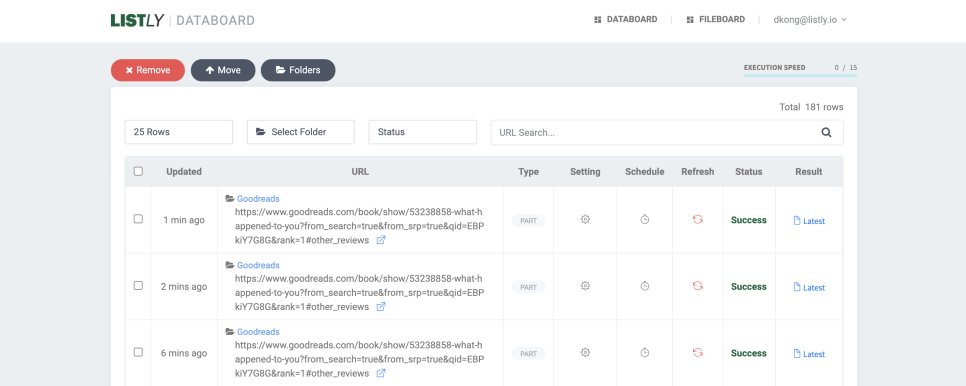Click the execution speed progress bar
Viewport: 966px width, 386px height.
[800, 76]
